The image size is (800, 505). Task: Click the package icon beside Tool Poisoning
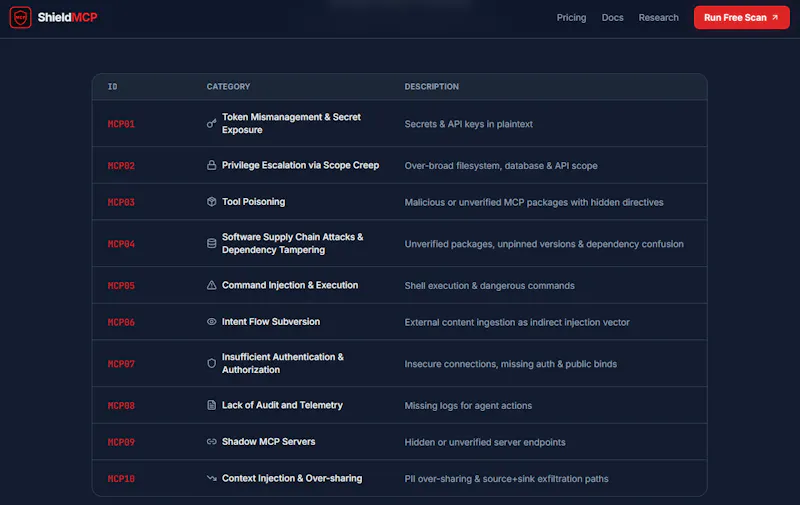(x=211, y=201)
